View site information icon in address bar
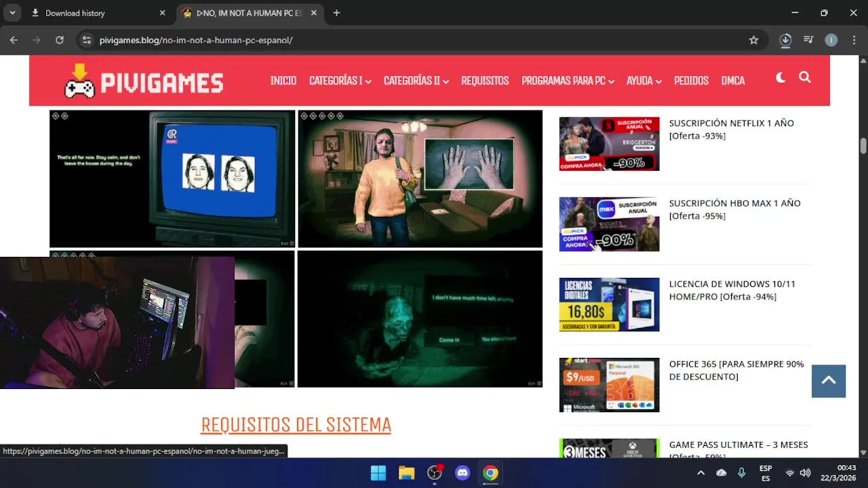868x488 pixels. click(86, 40)
